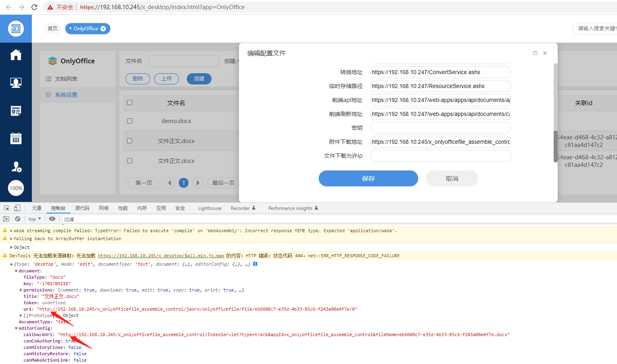The height and width of the screenshot is (364, 617).
Task: Select 文档列表 in the OnlyOffice menu
Action: (x=66, y=79)
